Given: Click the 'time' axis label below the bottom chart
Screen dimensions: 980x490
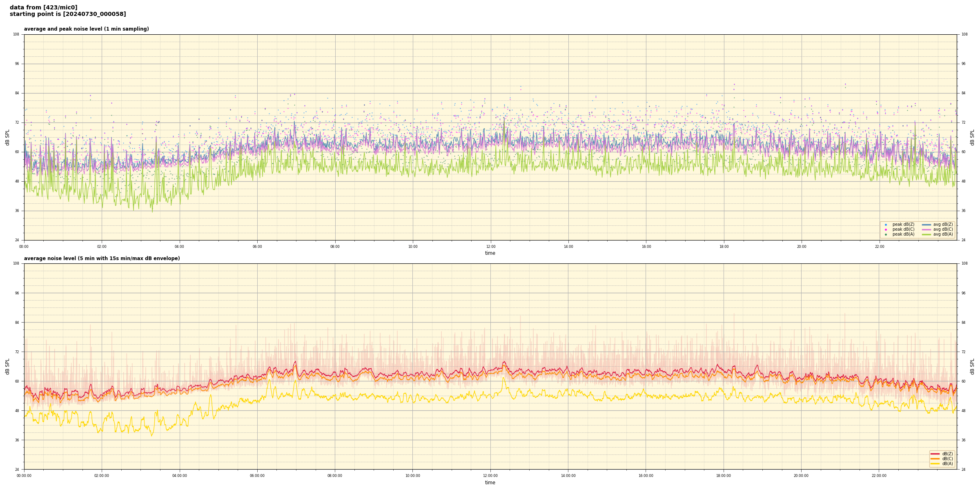Looking at the screenshot, I should click(x=490, y=483).
